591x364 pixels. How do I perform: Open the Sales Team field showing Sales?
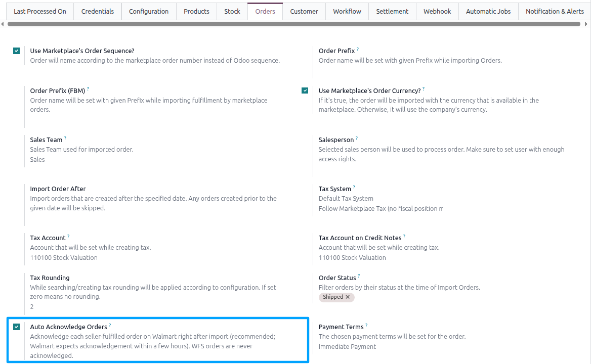click(x=37, y=160)
